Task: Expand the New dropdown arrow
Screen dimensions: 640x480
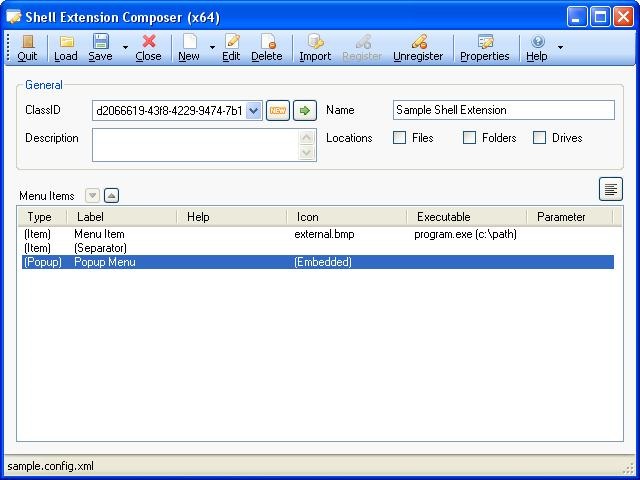Action: (212, 48)
